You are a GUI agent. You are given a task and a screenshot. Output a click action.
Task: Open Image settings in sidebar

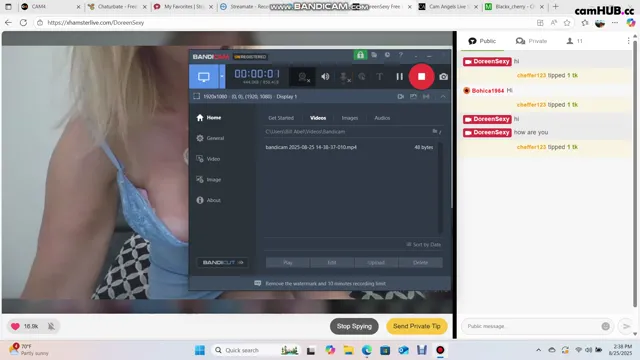[209, 179]
